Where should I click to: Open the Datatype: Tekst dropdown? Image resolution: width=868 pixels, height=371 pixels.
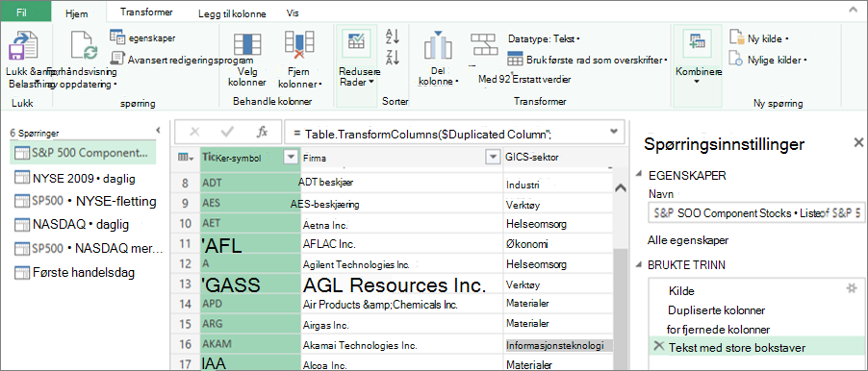click(544, 38)
